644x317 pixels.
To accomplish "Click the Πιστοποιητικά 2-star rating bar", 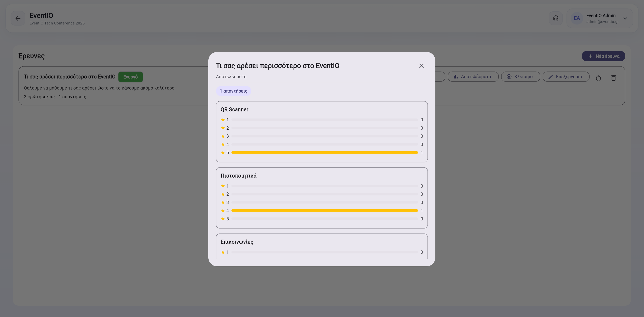I will [325, 194].
